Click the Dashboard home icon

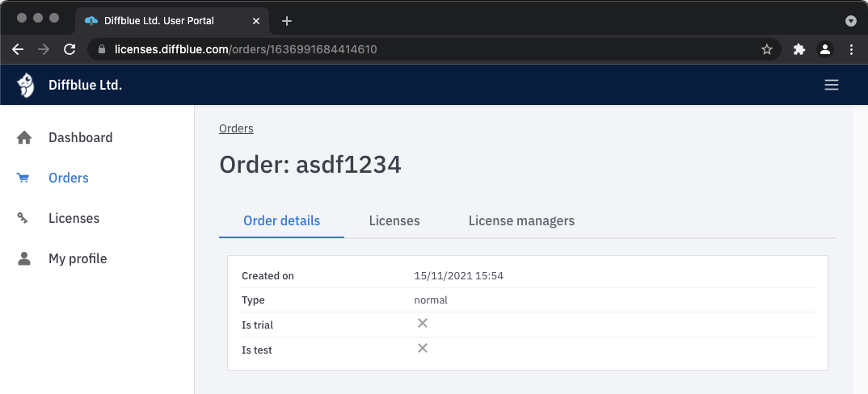(24, 137)
